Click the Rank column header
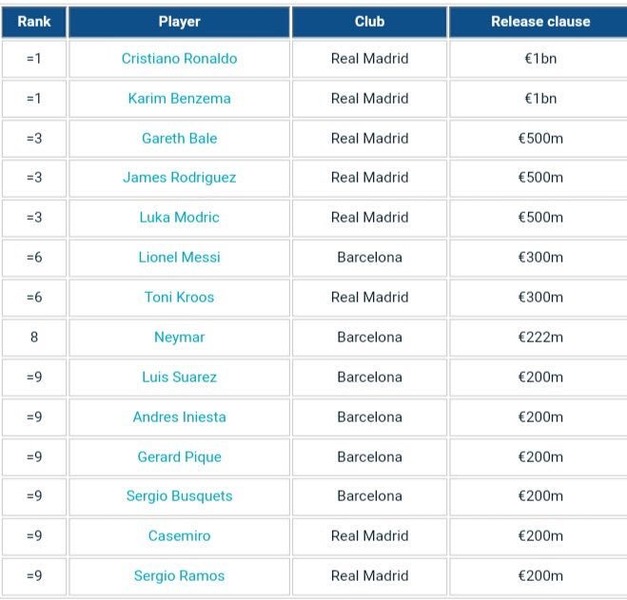This screenshot has height=600, width=627. (x=34, y=21)
